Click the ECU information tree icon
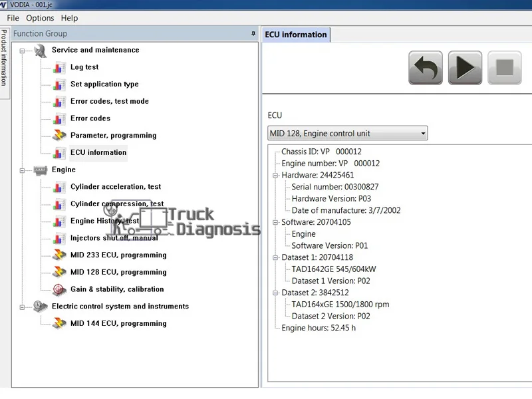Viewport: 532px width, 399px height. coord(61,152)
